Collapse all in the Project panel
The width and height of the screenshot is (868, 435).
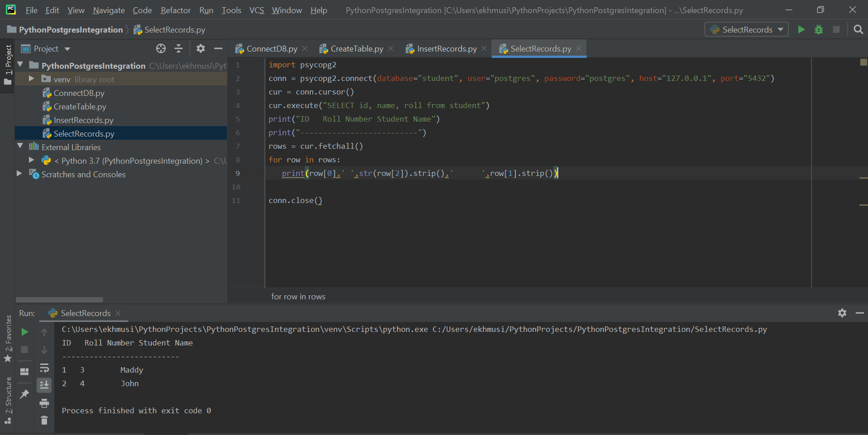click(179, 48)
